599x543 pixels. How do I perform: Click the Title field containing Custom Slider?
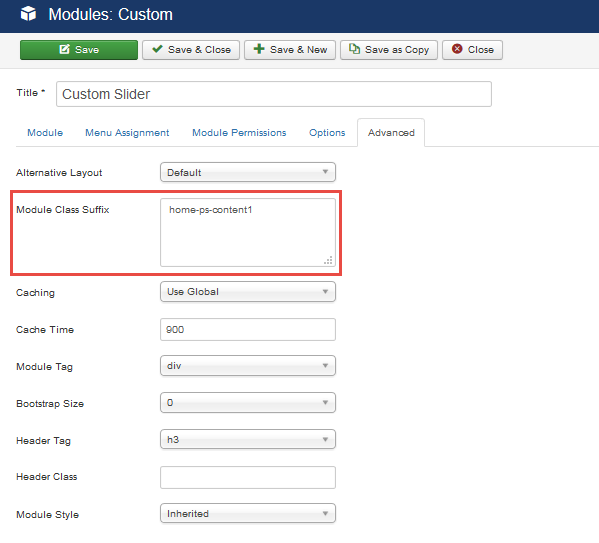[274, 94]
